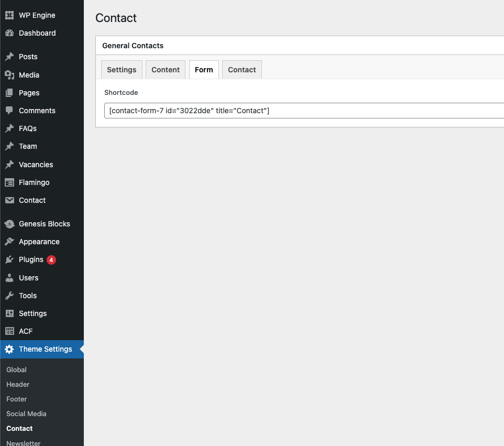
Task: Click the WP Engine grid icon
Action: tap(9, 15)
